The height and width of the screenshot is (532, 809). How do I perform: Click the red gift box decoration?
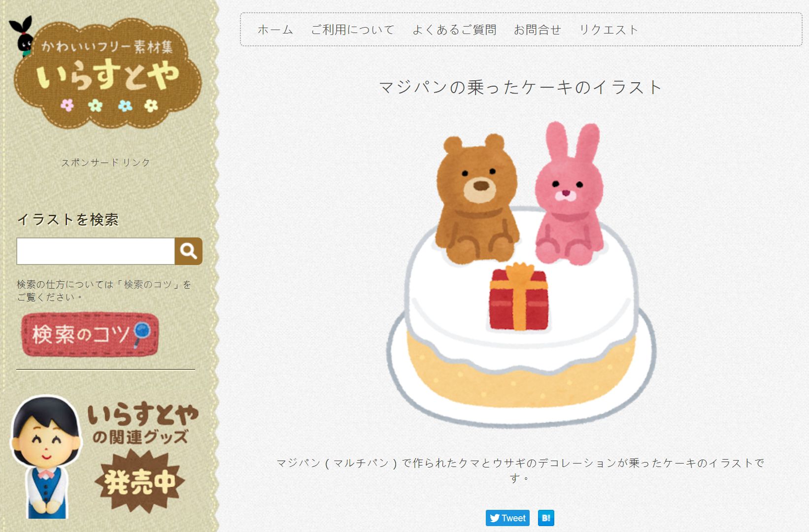[519, 297]
